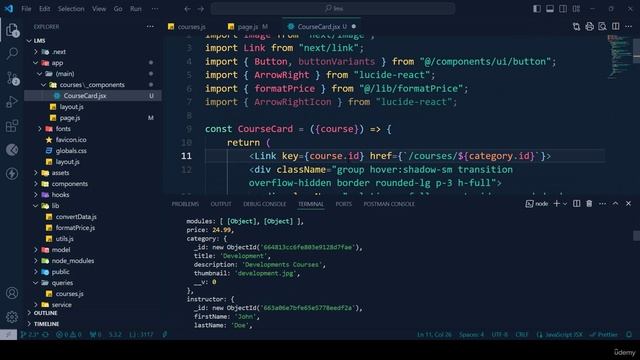
Task: Open the File menu
Action: (x=26, y=9)
